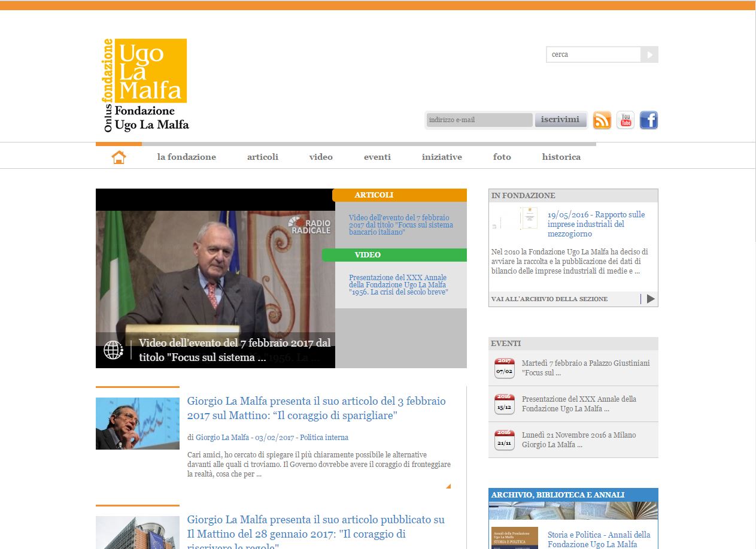The width and height of the screenshot is (756, 549).
Task: Click author link 'Giorgio La Malfa'
Action: (222, 438)
